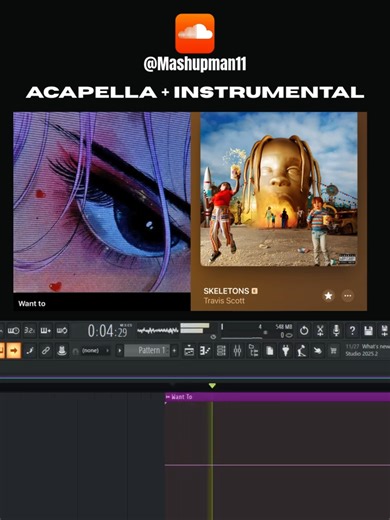Favorite SKELETONS with the star button

click(x=328, y=296)
